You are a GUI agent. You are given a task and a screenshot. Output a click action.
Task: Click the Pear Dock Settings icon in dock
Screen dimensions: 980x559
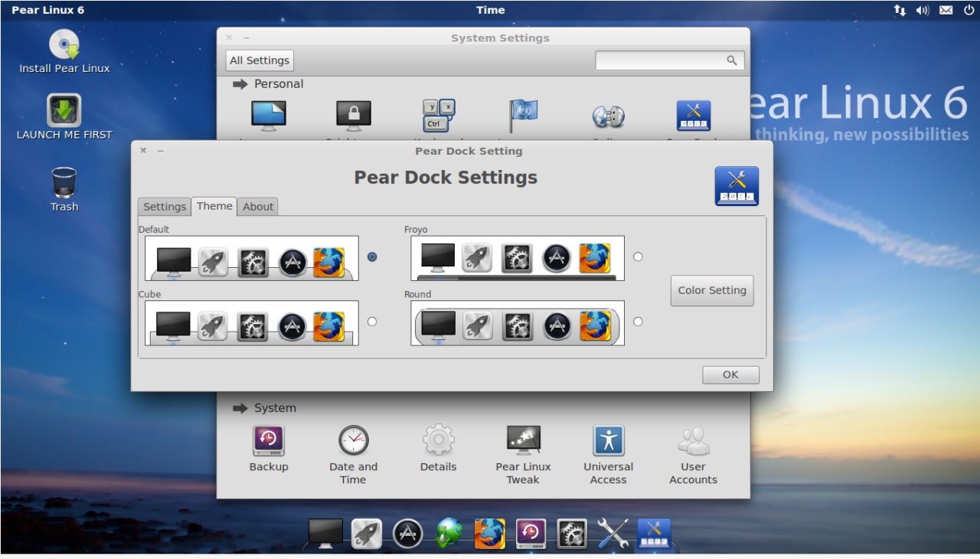point(654,534)
